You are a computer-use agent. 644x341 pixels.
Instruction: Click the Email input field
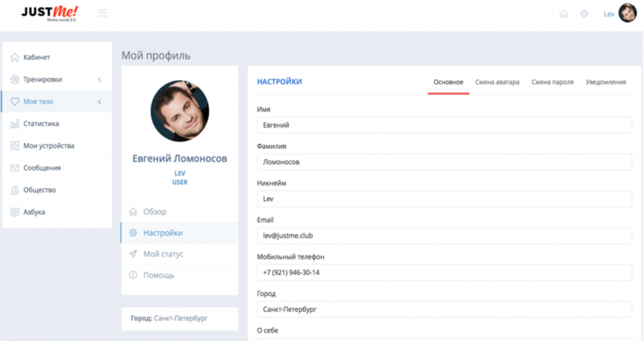click(445, 235)
